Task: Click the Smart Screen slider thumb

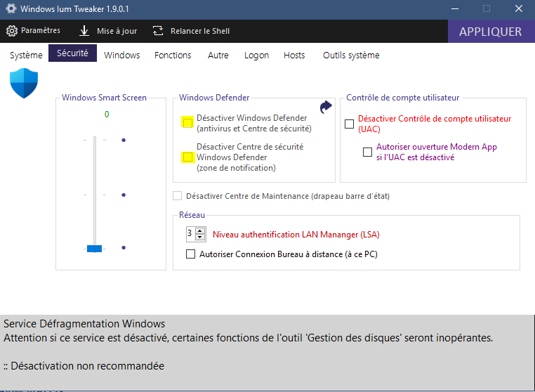Action: click(95, 249)
